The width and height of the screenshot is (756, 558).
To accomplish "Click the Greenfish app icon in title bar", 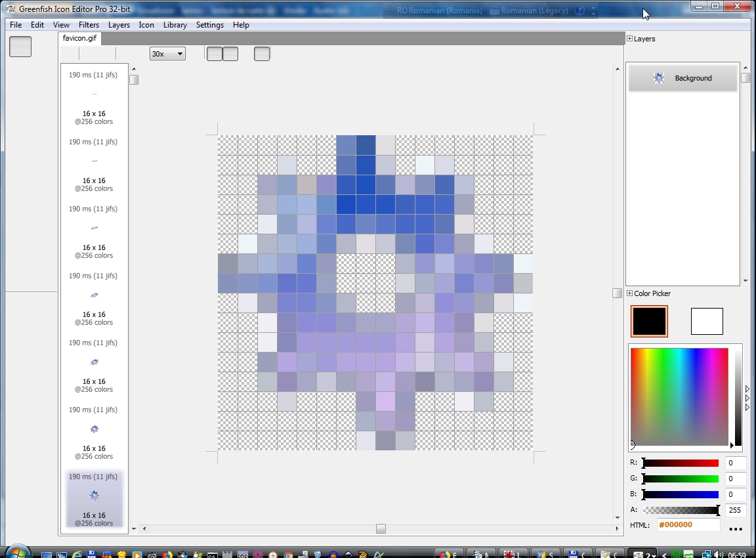I will point(10,9).
